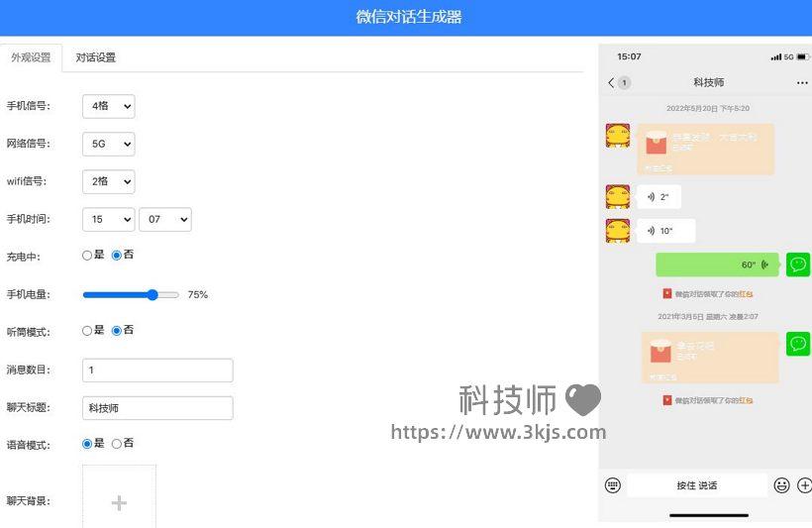Click the 2021年3月5日 timestamp text
812x528 pixels.
pos(708,317)
